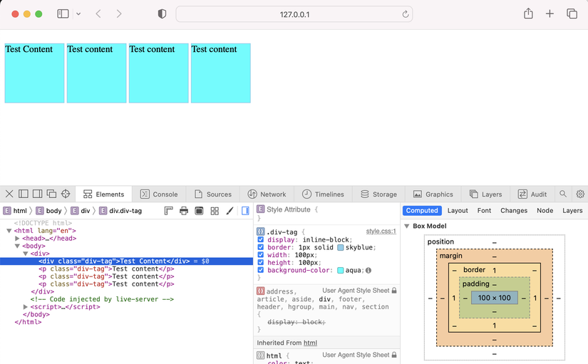
Task: Click info icon next to aqua
Action: point(368,270)
